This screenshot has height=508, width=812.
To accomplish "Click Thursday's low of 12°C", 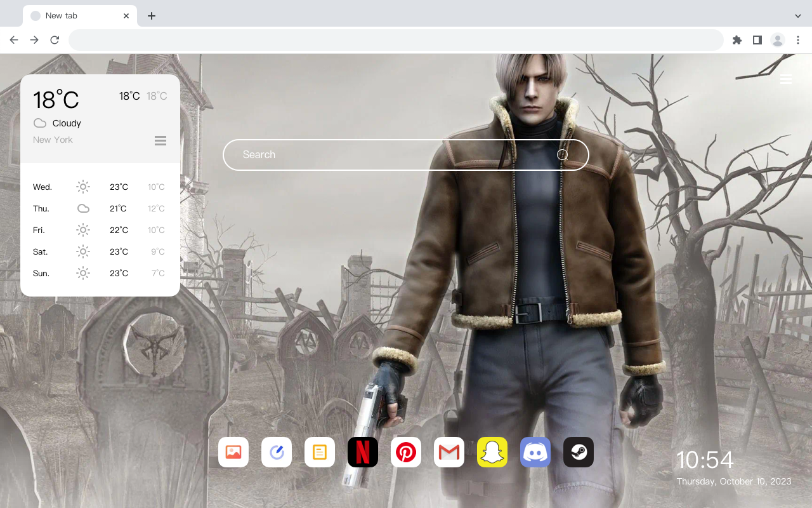I will pos(156,208).
